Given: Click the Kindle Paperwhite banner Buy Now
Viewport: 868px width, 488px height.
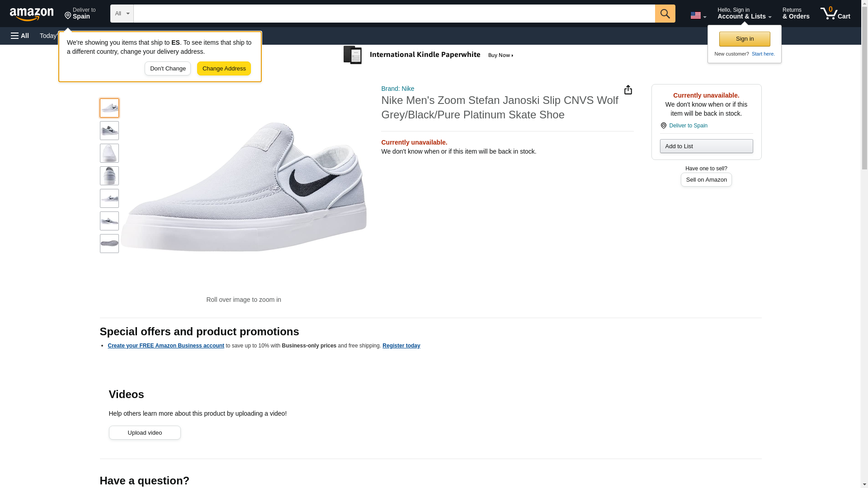Looking at the screenshot, I should (x=500, y=55).
